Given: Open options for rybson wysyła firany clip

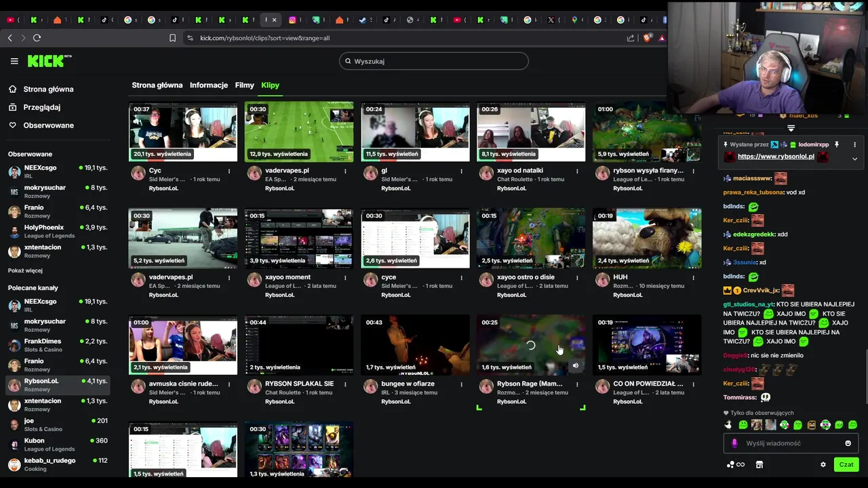Looking at the screenshot, I should pos(693,171).
